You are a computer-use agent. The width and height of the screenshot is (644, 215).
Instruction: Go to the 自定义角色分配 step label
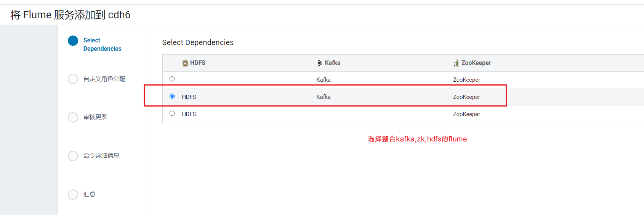pyautogui.click(x=104, y=79)
